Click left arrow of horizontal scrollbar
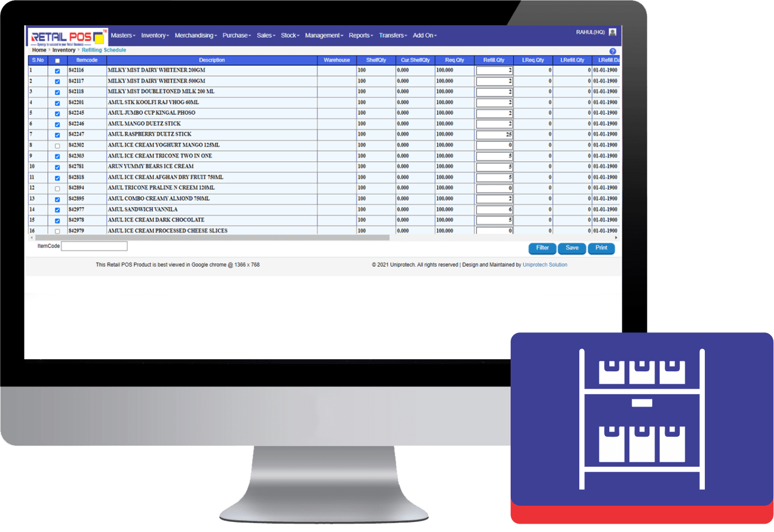Viewport: 774px width, 532px height. coord(32,238)
